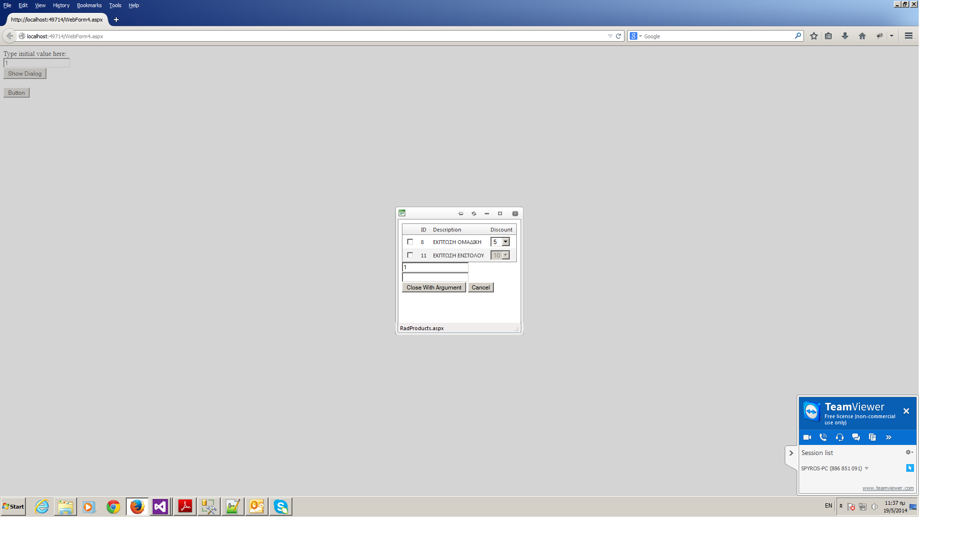Image resolution: width=980 pixels, height=555 pixels.
Task: Click TeamViewer video camera icon
Action: pos(807,437)
